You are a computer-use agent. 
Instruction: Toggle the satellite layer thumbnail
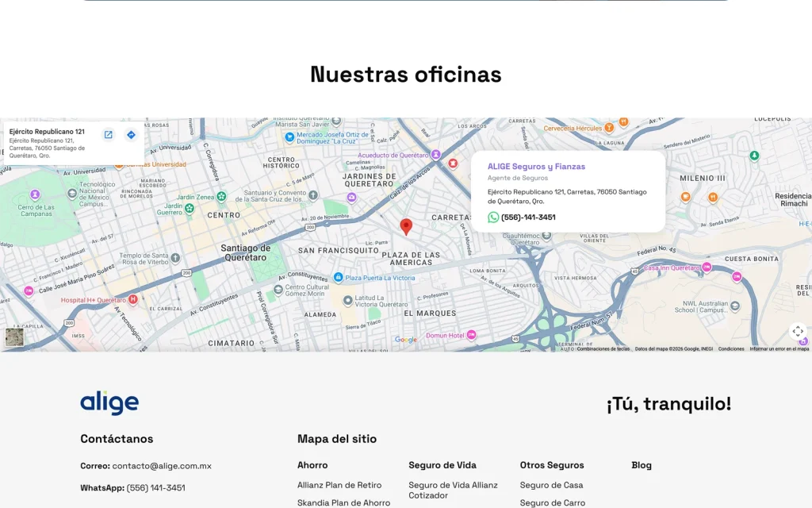click(14, 337)
